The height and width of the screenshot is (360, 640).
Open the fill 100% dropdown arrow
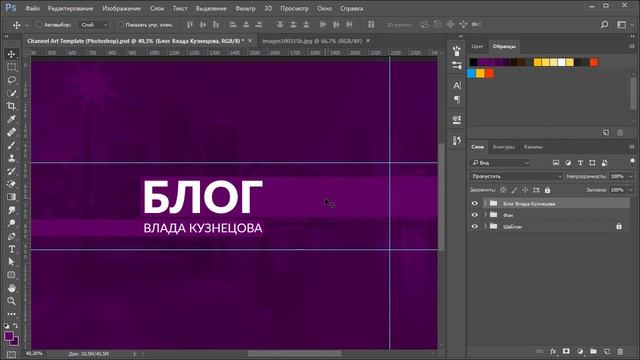click(x=631, y=190)
